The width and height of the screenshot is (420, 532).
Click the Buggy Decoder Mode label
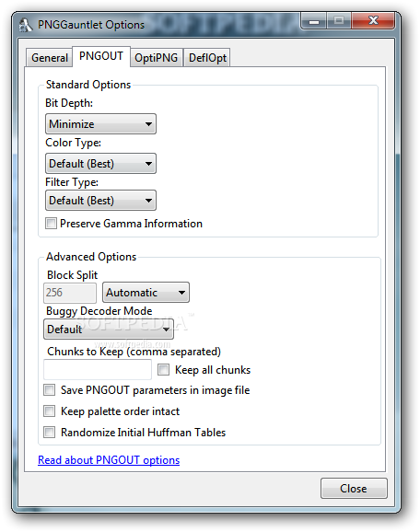99,311
